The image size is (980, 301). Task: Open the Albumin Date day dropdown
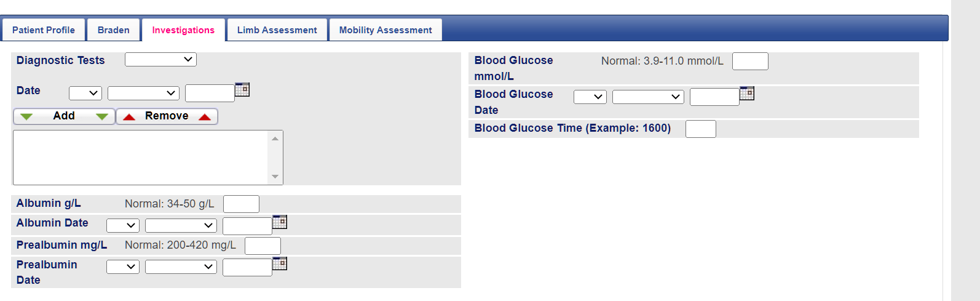pyautogui.click(x=123, y=225)
